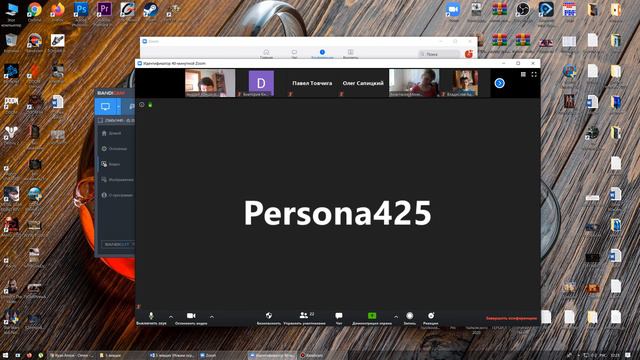The width and height of the screenshot is (640, 360).
Task: Show next participants with blue arrow
Action: (x=499, y=83)
